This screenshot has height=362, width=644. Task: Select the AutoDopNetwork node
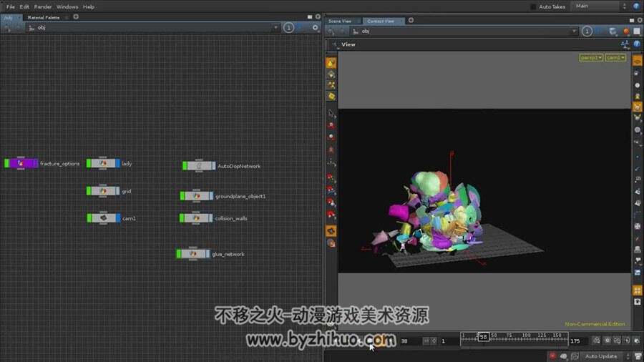pos(199,166)
